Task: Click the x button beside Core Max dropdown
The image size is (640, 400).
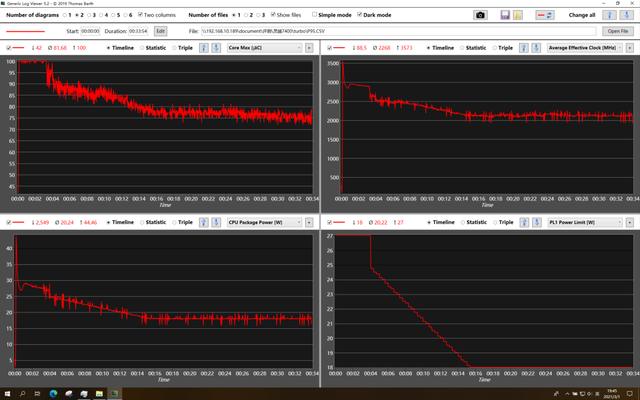Action: [x=309, y=48]
